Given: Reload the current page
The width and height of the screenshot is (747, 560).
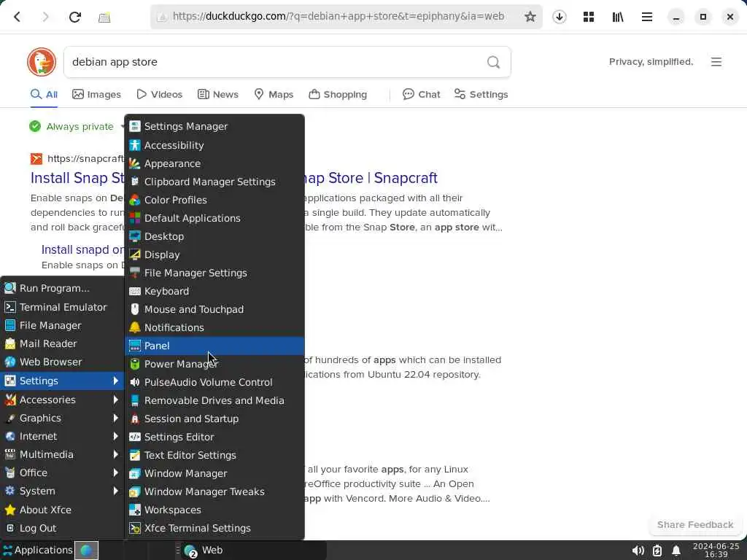Looking at the screenshot, I should coord(75,17).
